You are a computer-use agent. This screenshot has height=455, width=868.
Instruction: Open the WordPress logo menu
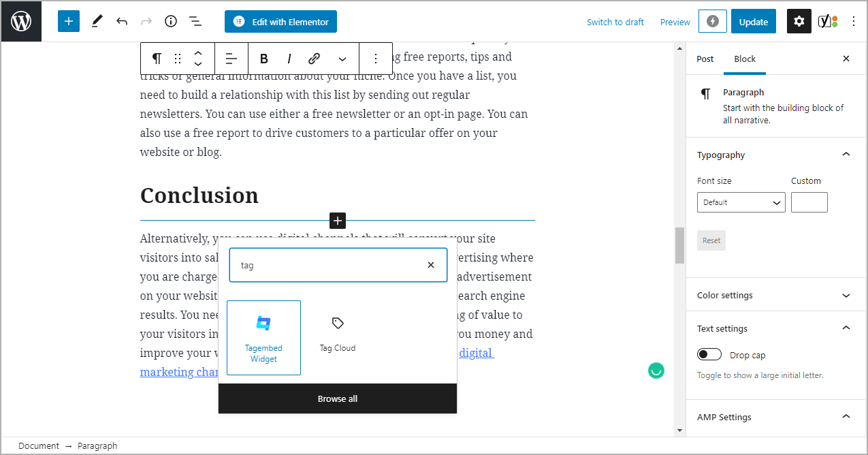point(21,21)
